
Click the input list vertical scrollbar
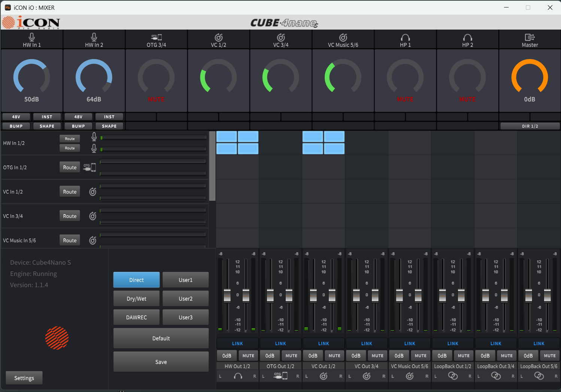point(212,166)
